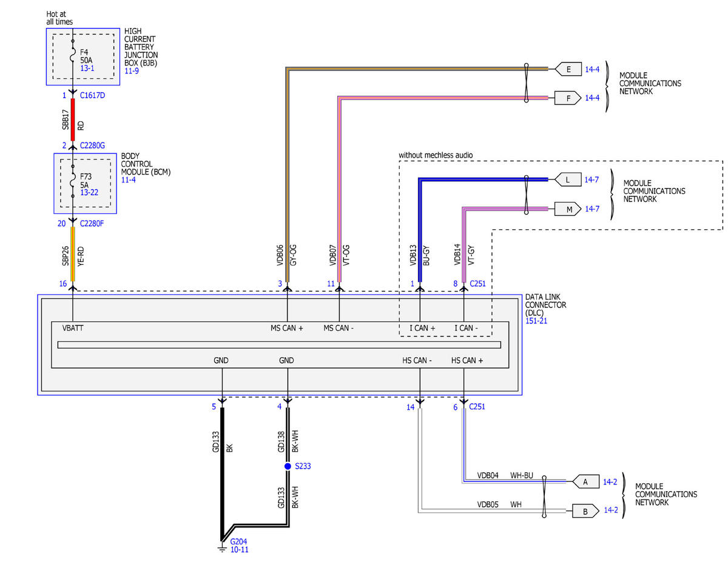Click the red SBB17 wire segment

pos(73,121)
